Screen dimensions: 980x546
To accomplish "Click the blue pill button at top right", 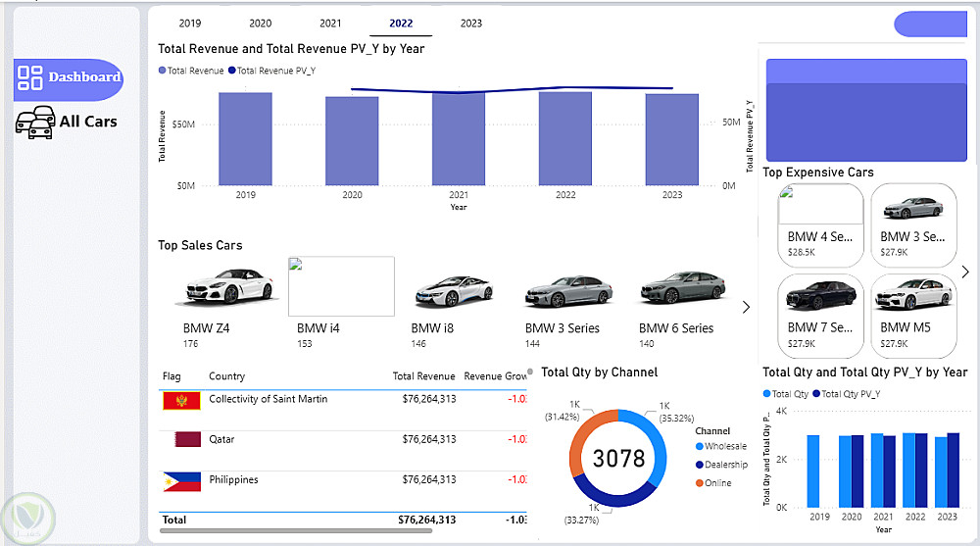I will 930,25.
